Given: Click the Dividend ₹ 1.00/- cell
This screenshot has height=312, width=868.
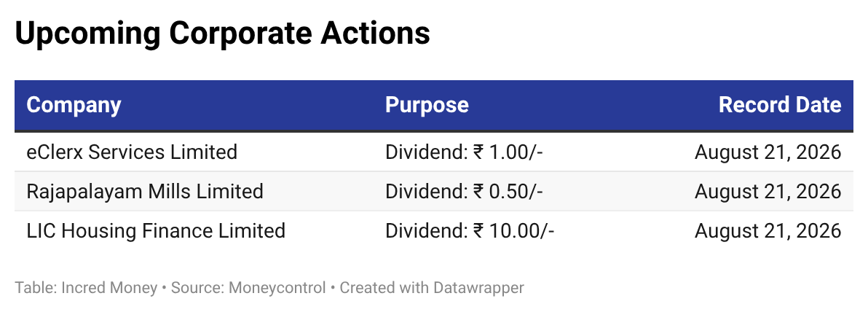Looking at the screenshot, I should click(464, 152).
